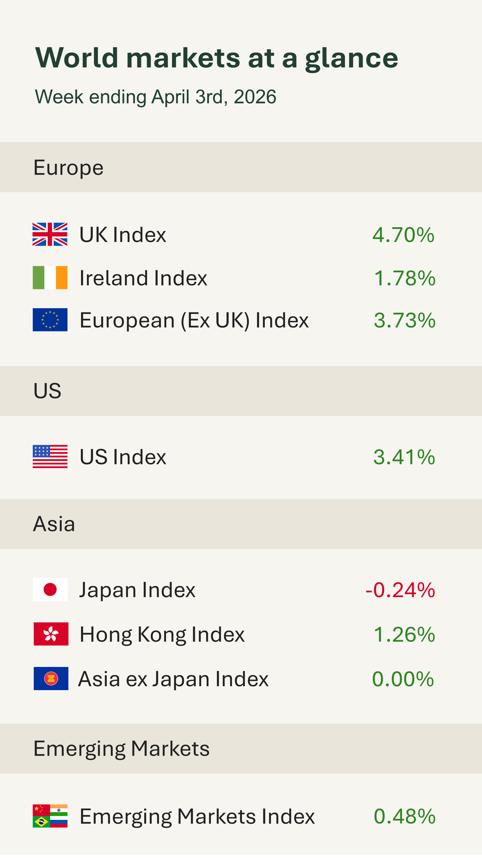Click the World markets at a glance title
The width and height of the screenshot is (482, 868).
coord(217,57)
